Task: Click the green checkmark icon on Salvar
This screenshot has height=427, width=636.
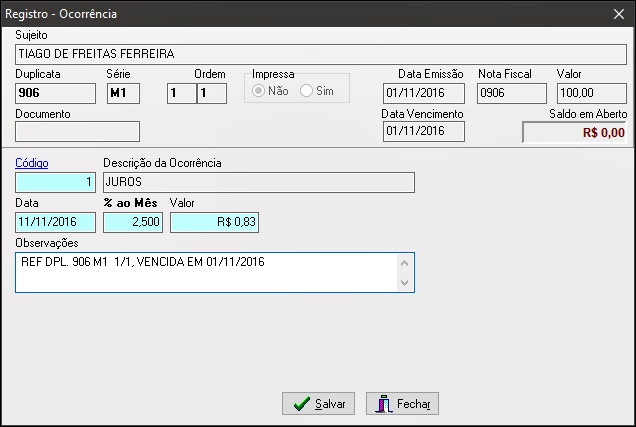Action: pyautogui.click(x=301, y=404)
